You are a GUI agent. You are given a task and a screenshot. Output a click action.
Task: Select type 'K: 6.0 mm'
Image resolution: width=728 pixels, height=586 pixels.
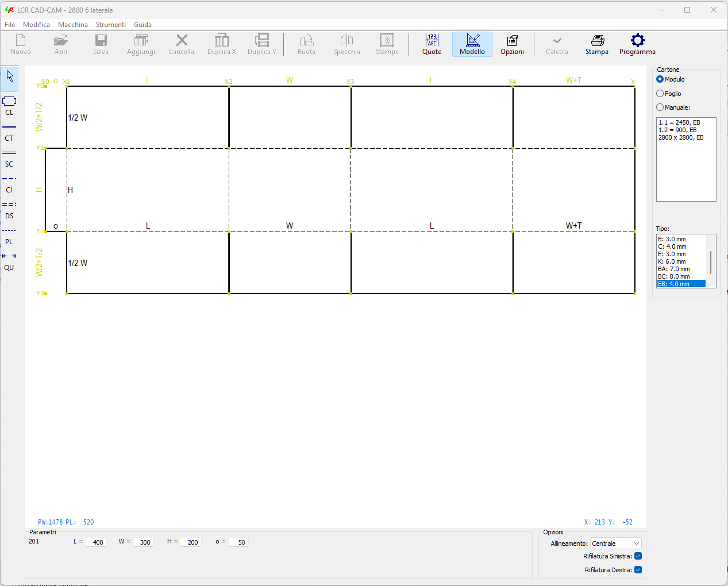coord(681,261)
